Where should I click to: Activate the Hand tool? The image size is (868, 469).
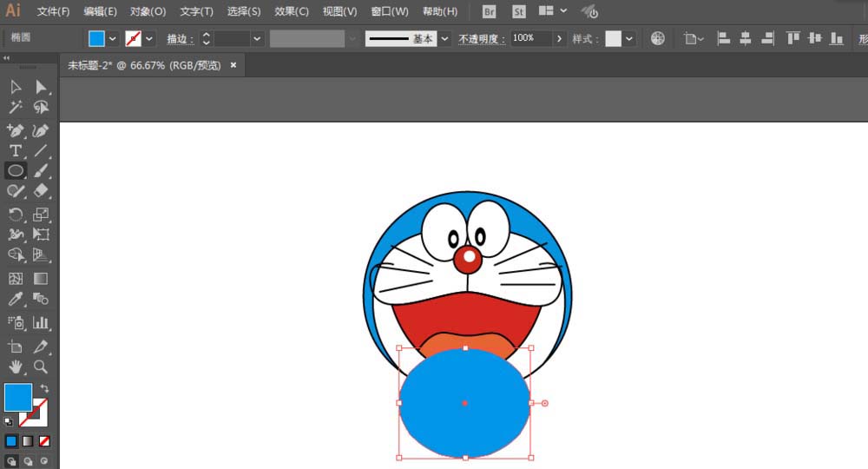point(16,367)
